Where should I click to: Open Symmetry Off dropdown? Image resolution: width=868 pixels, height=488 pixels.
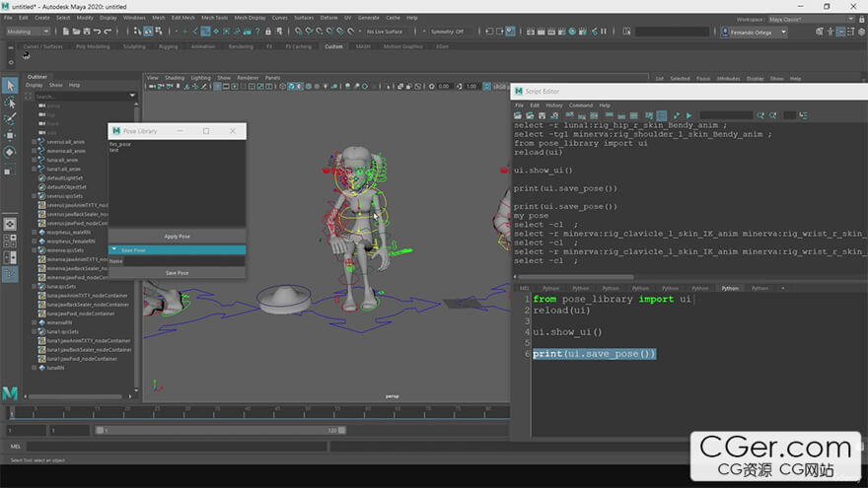[x=449, y=32]
